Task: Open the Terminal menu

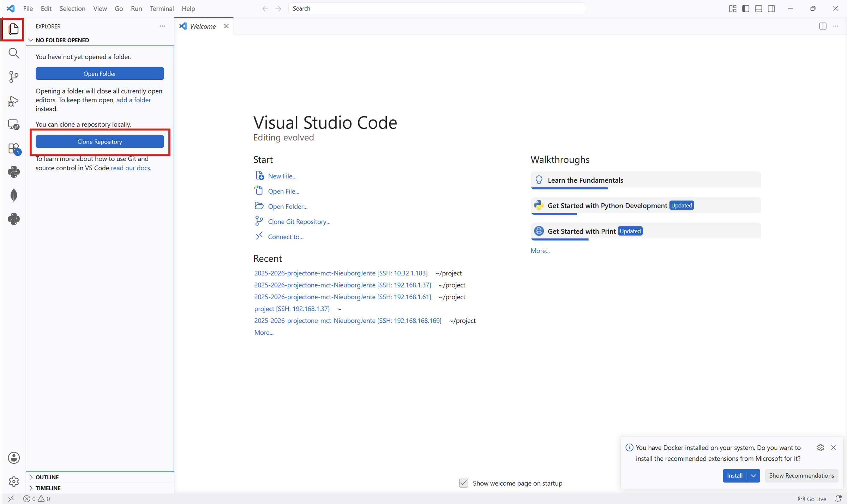Action: 162,8
